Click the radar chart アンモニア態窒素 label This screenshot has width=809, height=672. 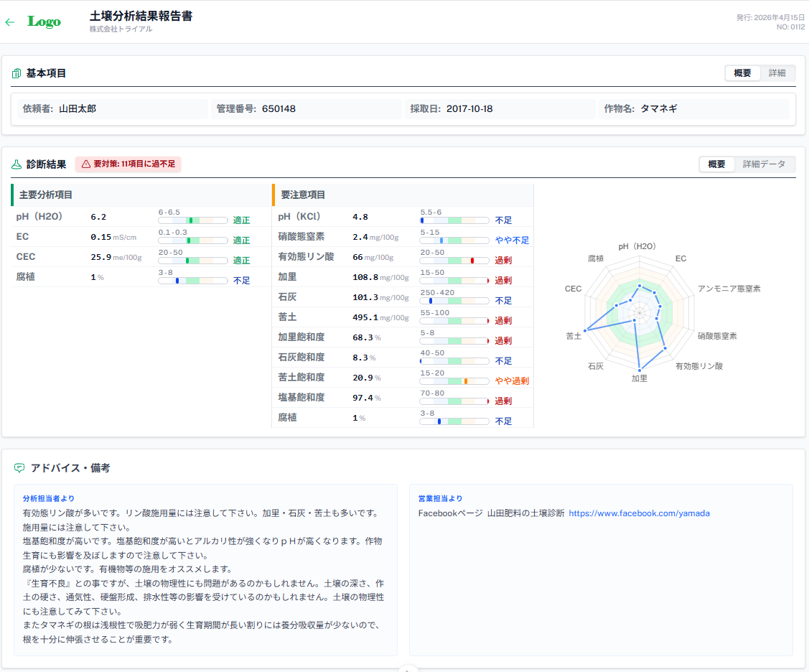click(x=729, y=289)
